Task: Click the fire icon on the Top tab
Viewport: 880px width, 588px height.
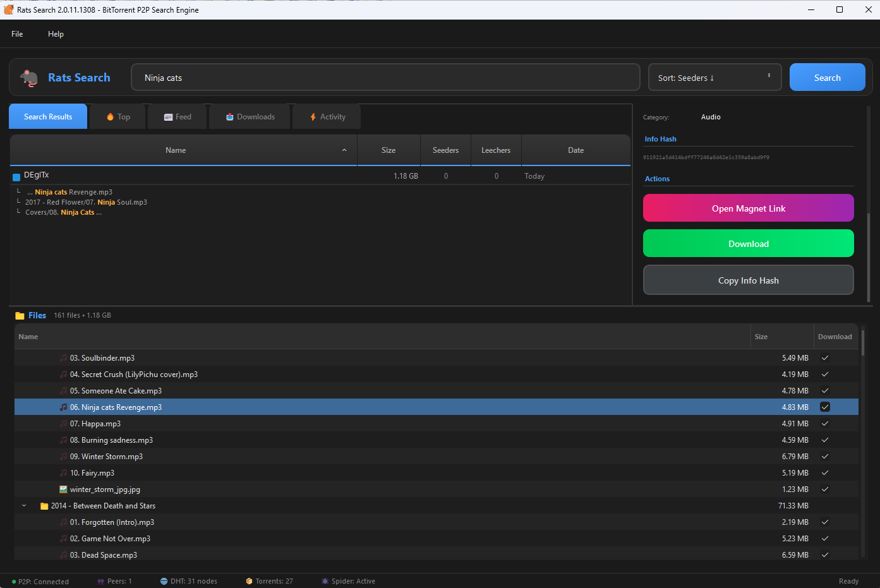Action: point(110,117)
